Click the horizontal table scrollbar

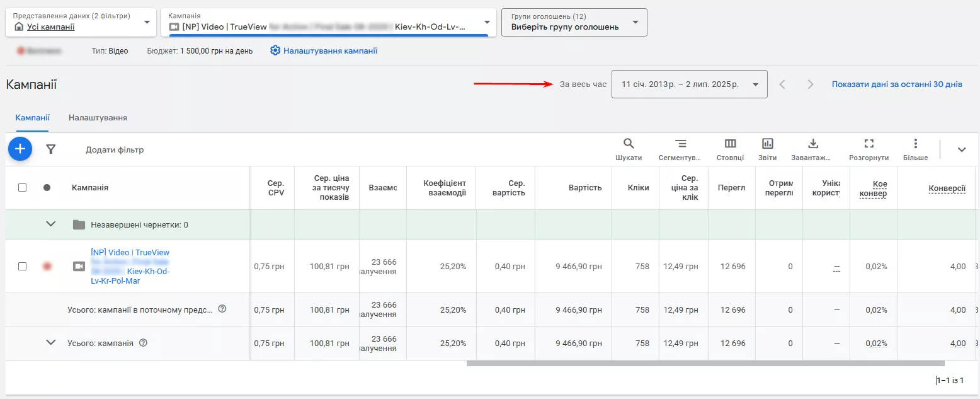coord(705,363)
